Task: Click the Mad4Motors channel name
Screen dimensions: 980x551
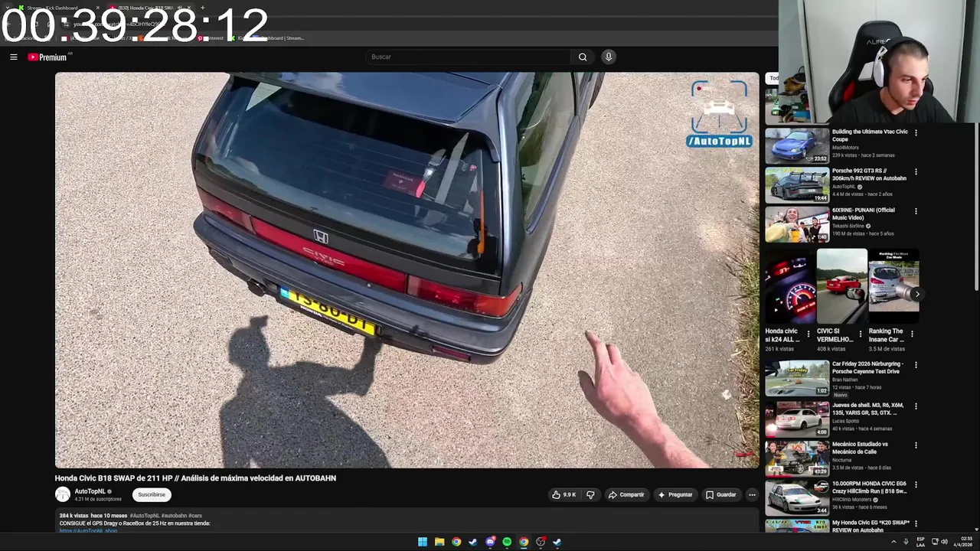Action: [845, 148]
